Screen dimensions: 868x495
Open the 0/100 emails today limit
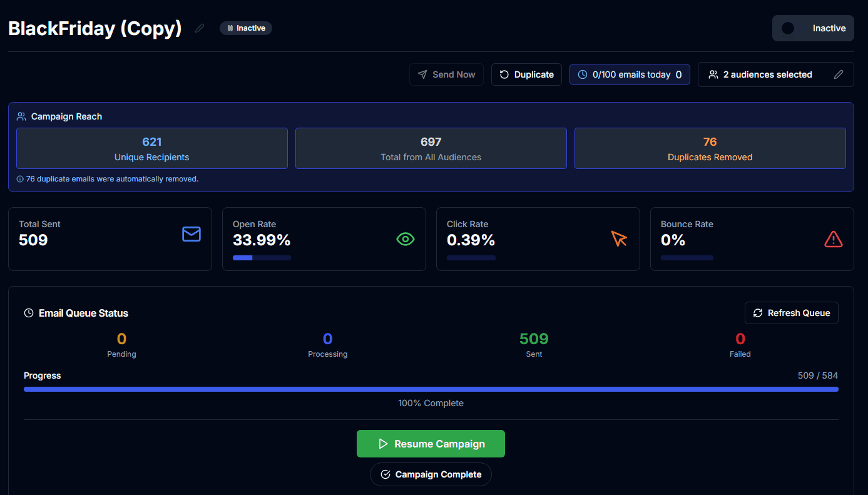click(x=629, y=74)
